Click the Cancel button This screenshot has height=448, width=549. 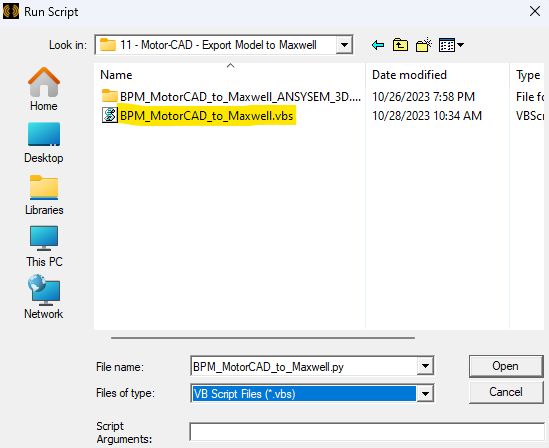pos(506,392)
